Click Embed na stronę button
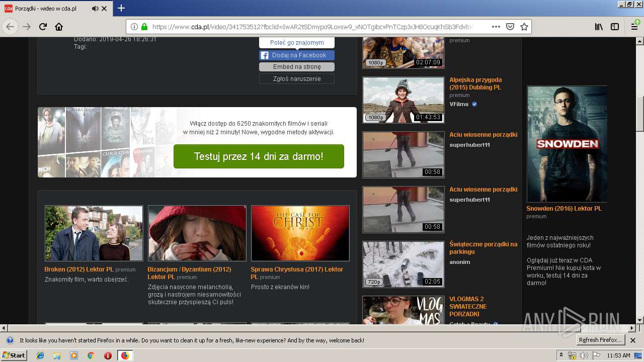The image size is (644, 362). [x=297, y=67]
